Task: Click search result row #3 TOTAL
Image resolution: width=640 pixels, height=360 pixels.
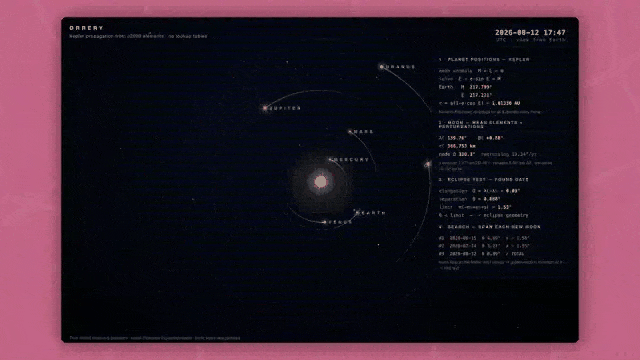Action: click(x=482, y=254)
